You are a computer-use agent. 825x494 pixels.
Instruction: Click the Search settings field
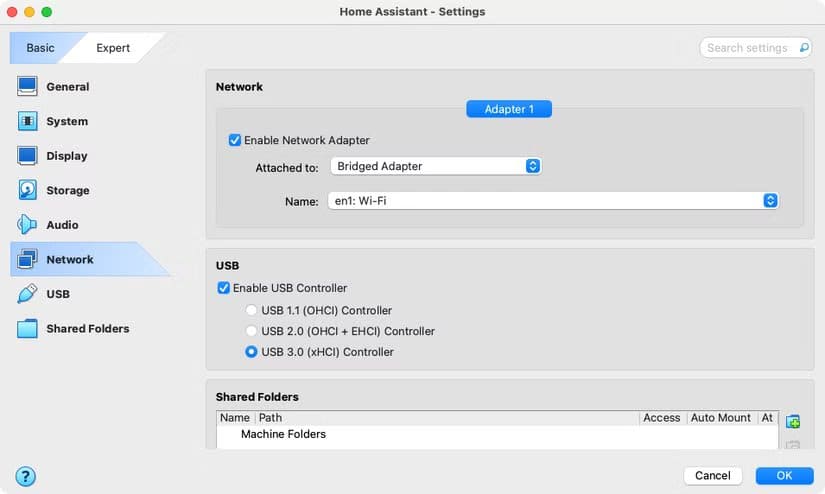[748, 48]
